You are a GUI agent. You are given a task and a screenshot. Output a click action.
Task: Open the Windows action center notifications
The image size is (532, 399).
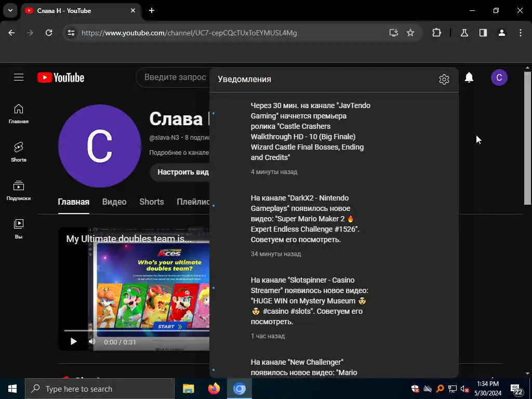coord(516,389)
